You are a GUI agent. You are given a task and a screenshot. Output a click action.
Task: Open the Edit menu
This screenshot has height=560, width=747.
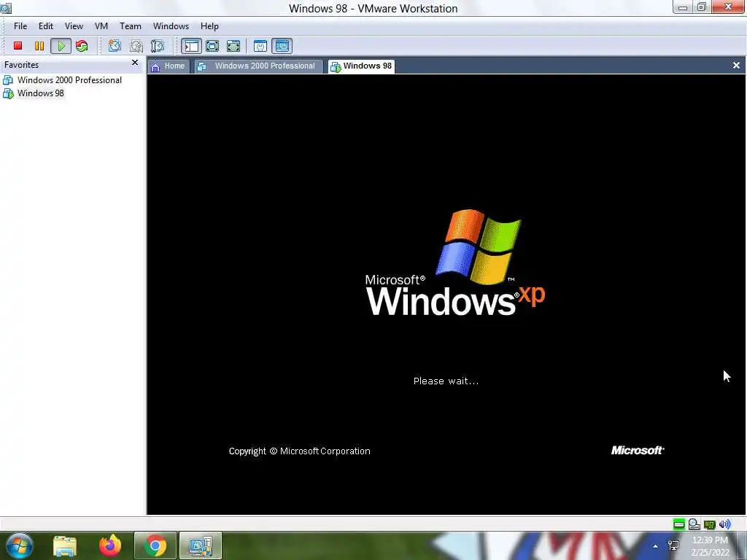pyautogui.click(x=46, y=26)
